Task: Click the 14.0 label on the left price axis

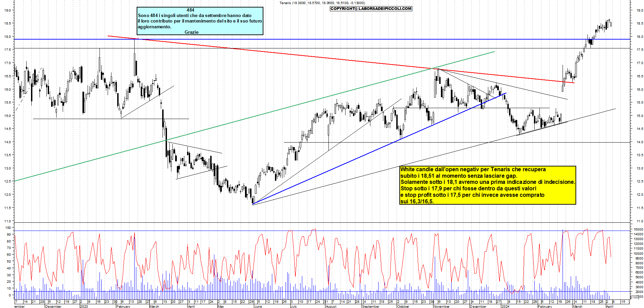Action: tap(7, 142)
